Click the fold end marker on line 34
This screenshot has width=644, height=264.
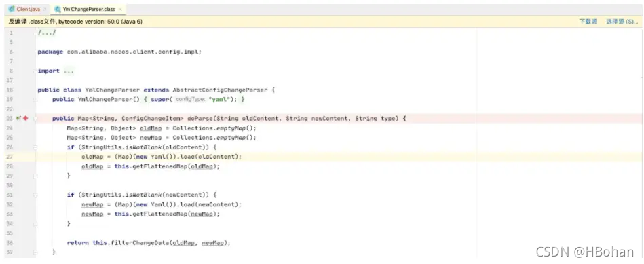(x=35, y=223)
